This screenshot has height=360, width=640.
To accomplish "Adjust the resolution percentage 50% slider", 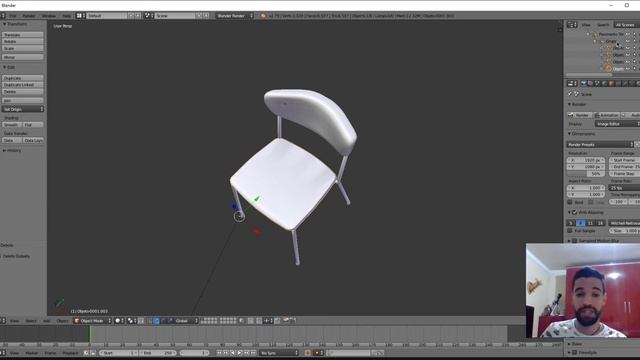I will (x=586, y=174).
